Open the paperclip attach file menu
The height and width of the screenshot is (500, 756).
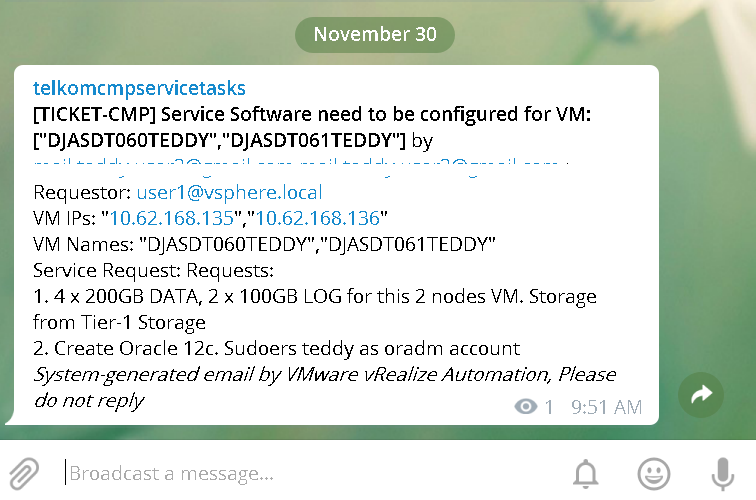coord(24,473)
